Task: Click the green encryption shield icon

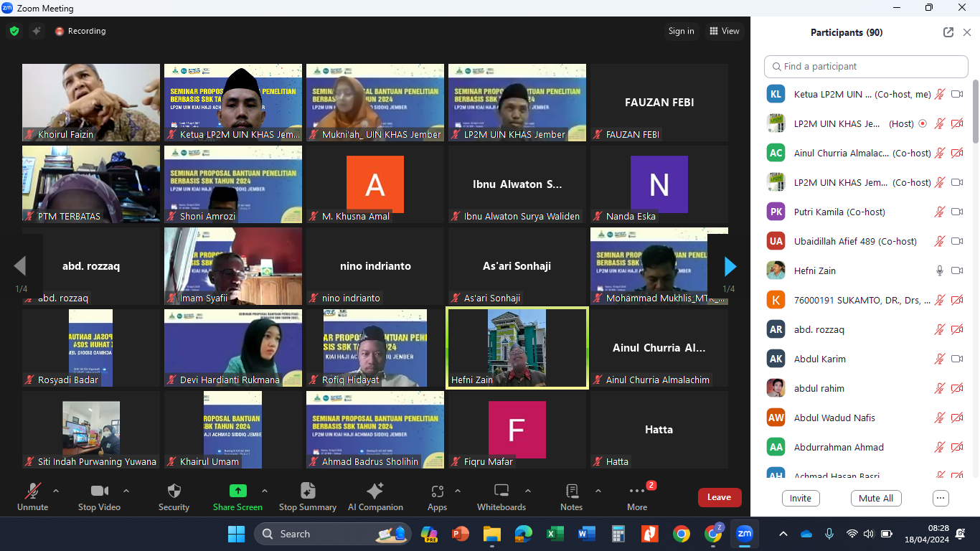Action: [x=14, y=31]
